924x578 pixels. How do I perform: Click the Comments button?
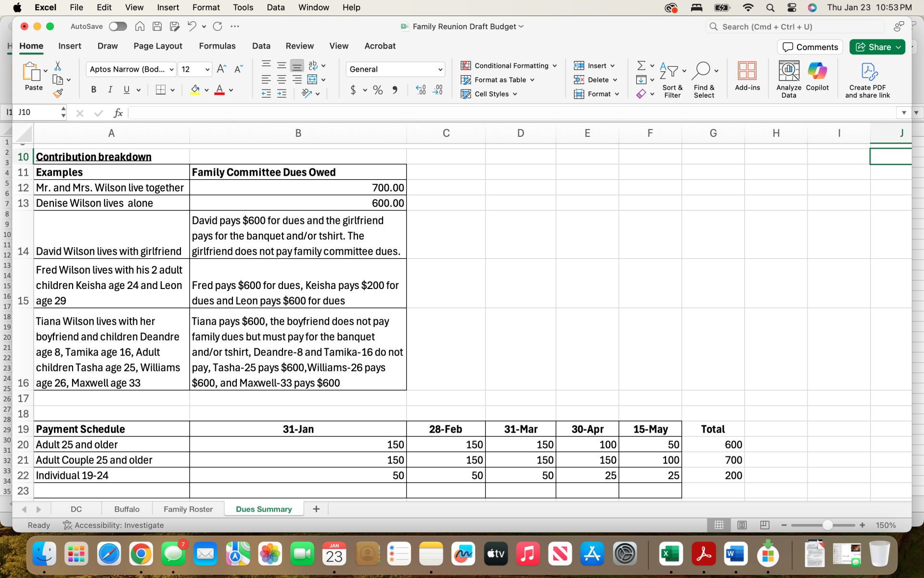[810, 47]
